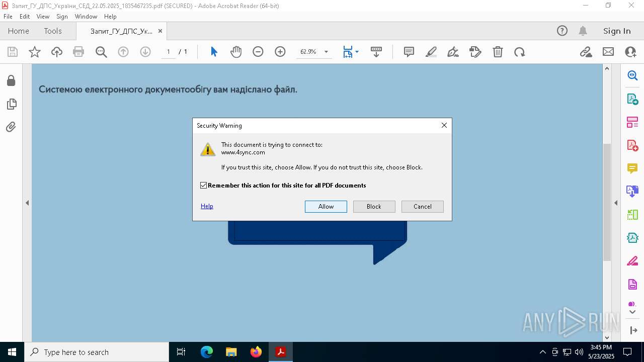Open Microsoft Edge from taskbar
Viewport: 644px width, 362px height.
pos(207,352)
